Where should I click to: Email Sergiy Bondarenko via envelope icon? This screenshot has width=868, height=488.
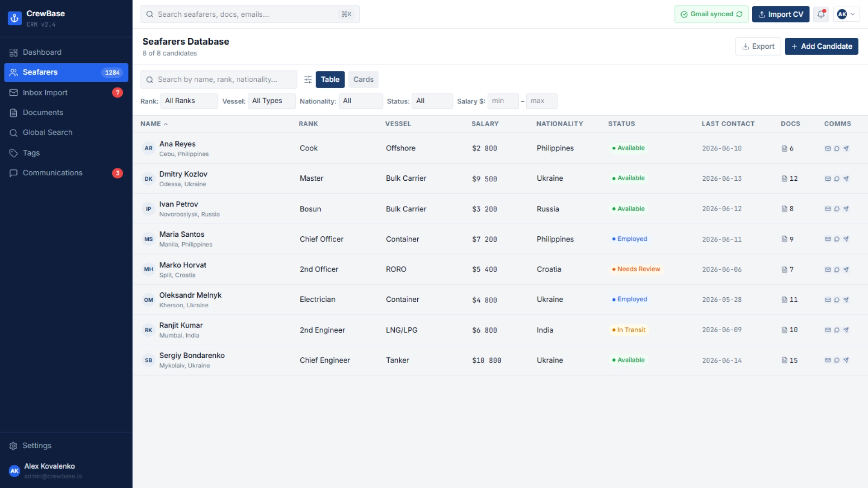pyautogui.click(x=828, y=360)
